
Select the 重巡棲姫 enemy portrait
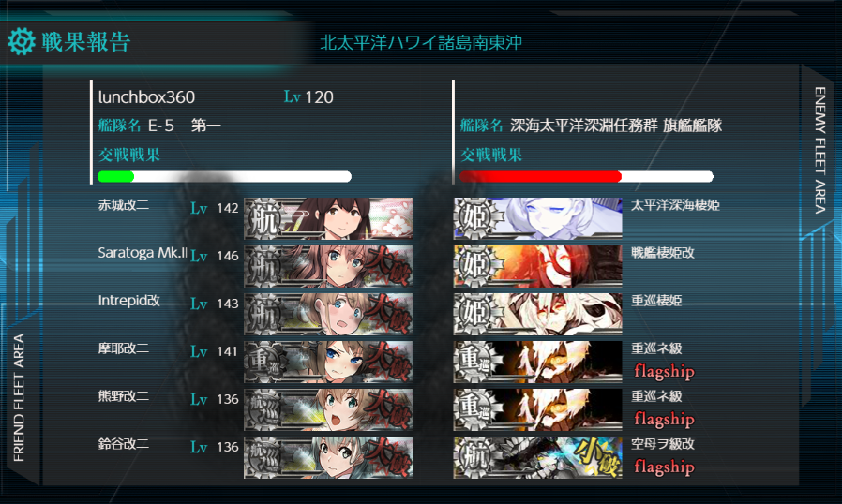(537, 314)
